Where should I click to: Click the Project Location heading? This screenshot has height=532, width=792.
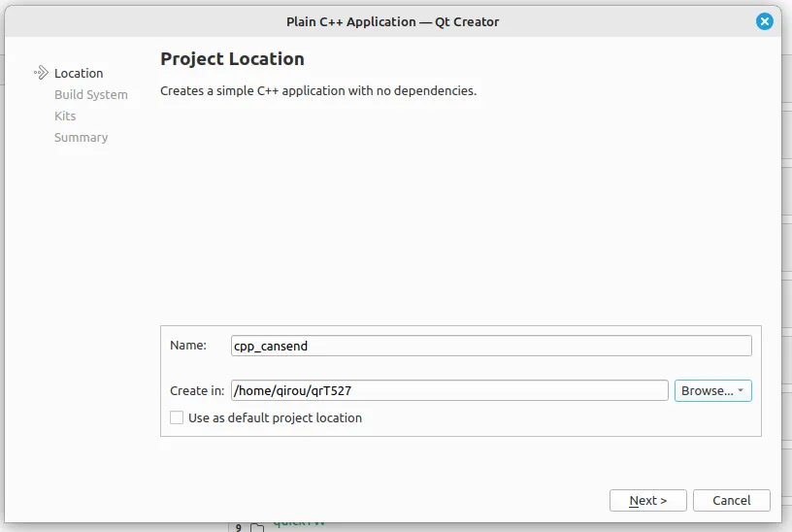point(232,59)
